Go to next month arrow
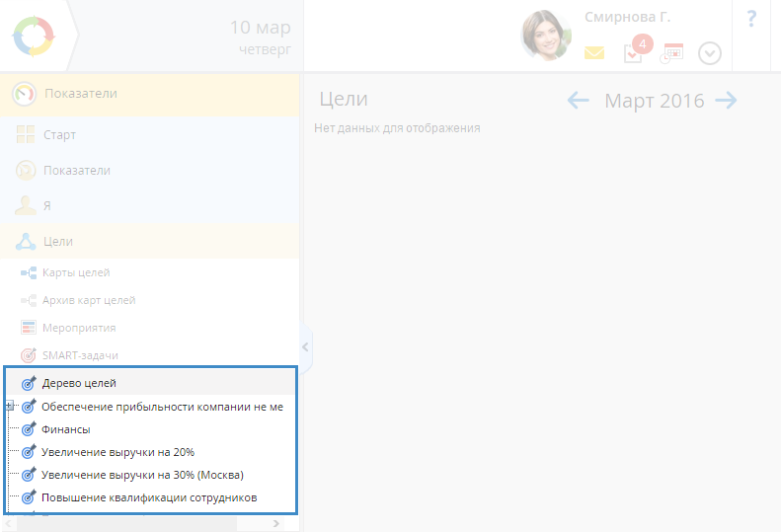This screenshot has width=781, height=532. click(726, 101)
